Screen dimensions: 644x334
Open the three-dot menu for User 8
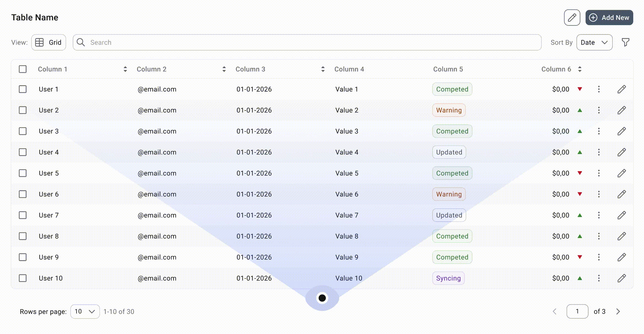[x=599, y=236]
